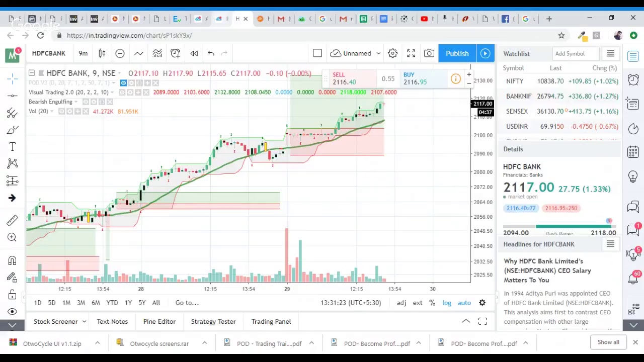Viewport: 644px width, 362px height.
Task: Toggle hide all drawings eye in the left toolbar
Action: click(x=13, y=312)
